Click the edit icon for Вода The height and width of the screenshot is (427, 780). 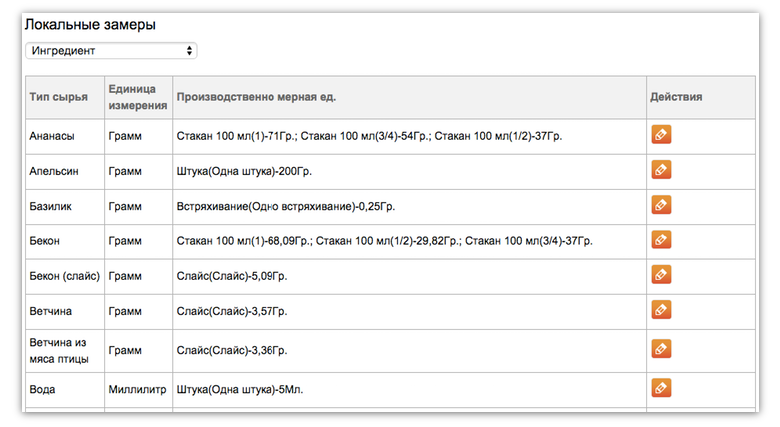(661, 388)
